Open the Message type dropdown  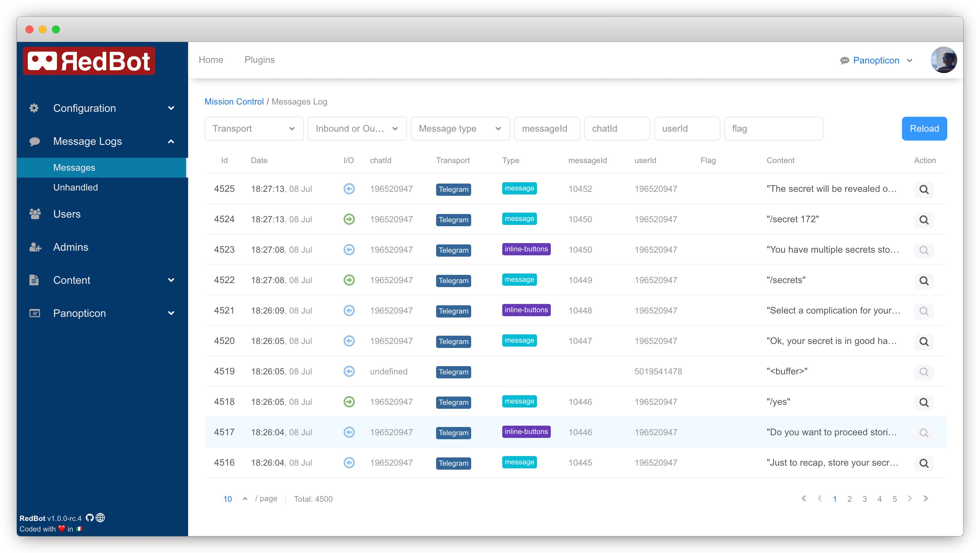point(460,129)
